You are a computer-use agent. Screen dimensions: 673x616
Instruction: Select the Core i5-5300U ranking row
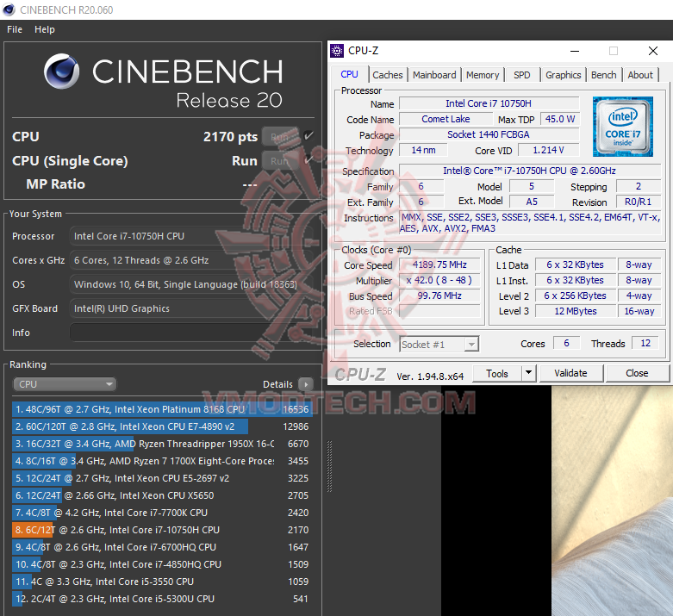coord(162,599)
